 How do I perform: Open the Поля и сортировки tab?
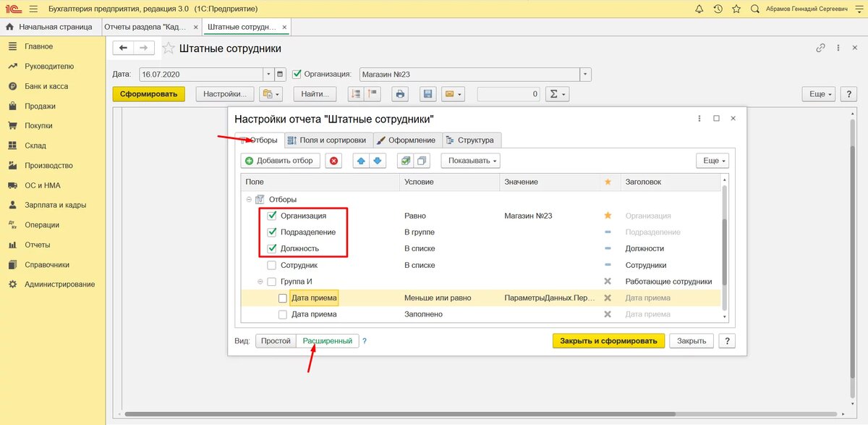[x=327, y=140]
